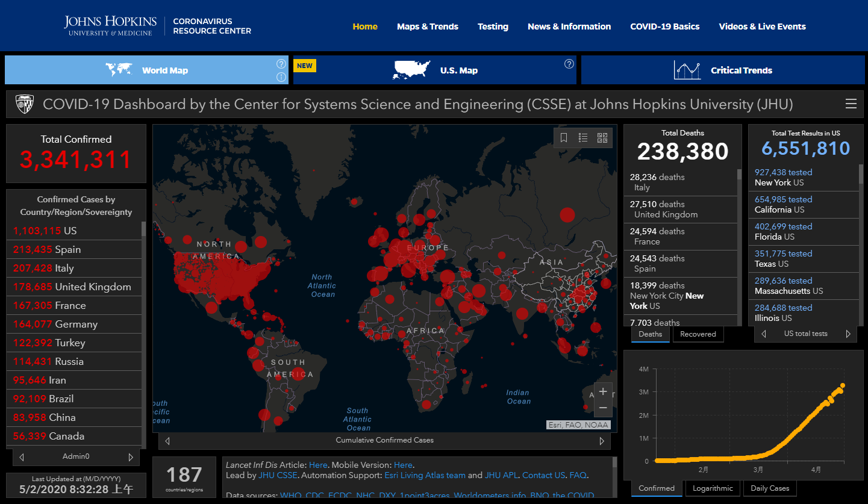Open the JHU CSSE link
This screenshot has width=868, height=504.
(278, 475)
